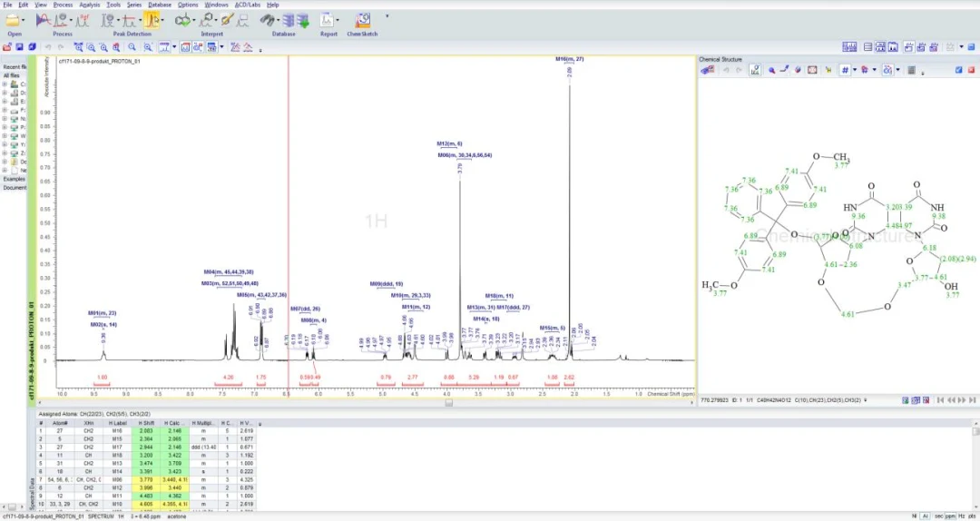
Task: Click red open-file icon in second toolbar
Action: click(x=7, y=47)
